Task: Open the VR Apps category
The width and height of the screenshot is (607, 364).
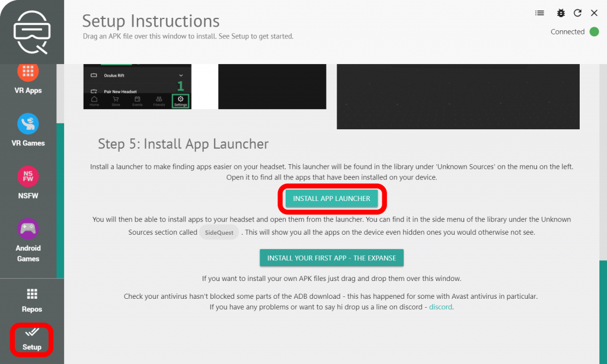Action: [28, 78]
